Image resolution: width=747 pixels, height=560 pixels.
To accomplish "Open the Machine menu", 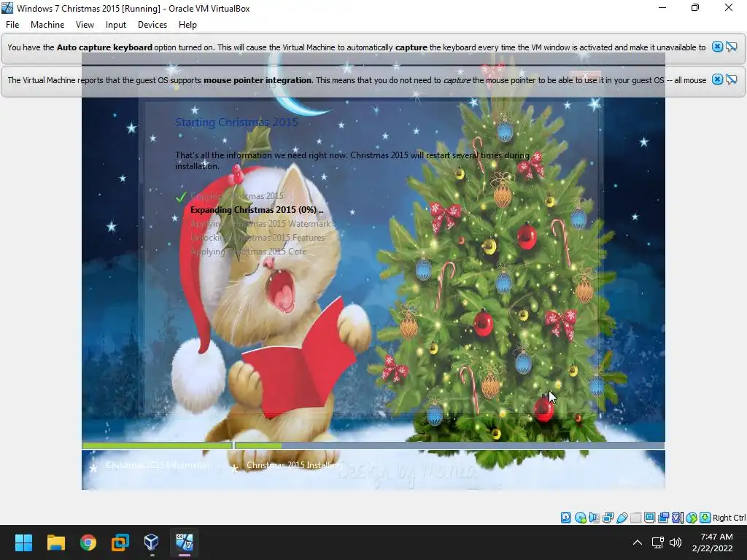I will click(x=47, y=25).
